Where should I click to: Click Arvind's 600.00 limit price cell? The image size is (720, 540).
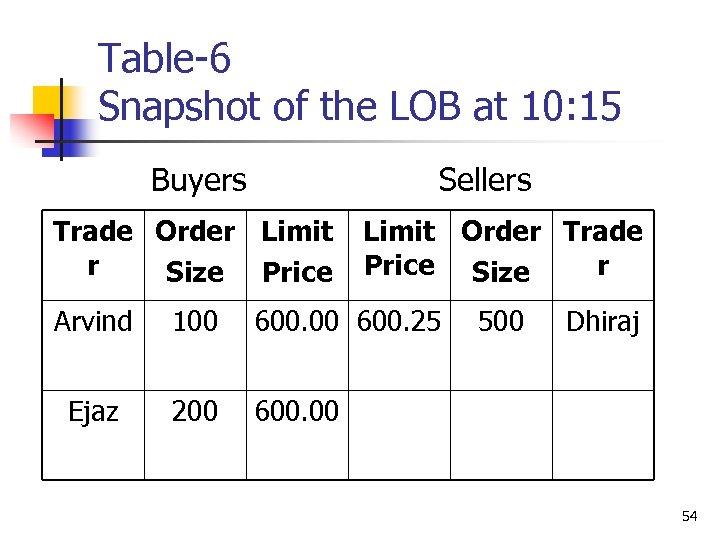tap(297, 322)
